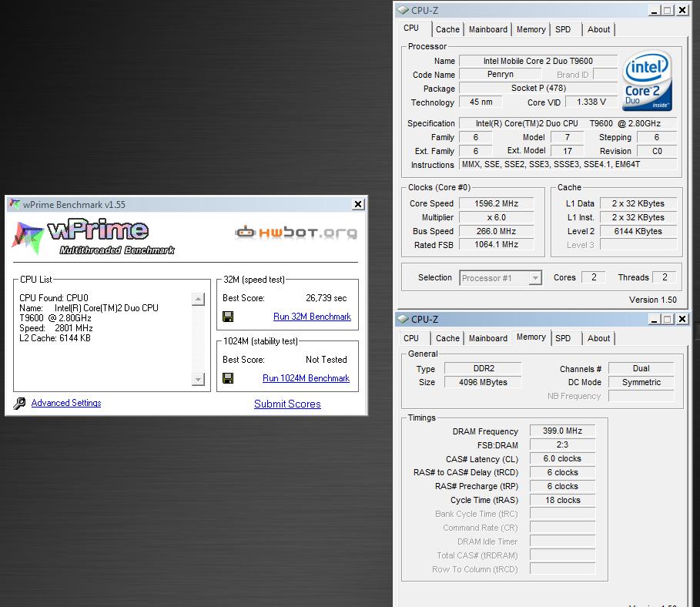Run the 32M Benchmark
The width and height of the screenshot is (700, 607).
pos(312,317)
